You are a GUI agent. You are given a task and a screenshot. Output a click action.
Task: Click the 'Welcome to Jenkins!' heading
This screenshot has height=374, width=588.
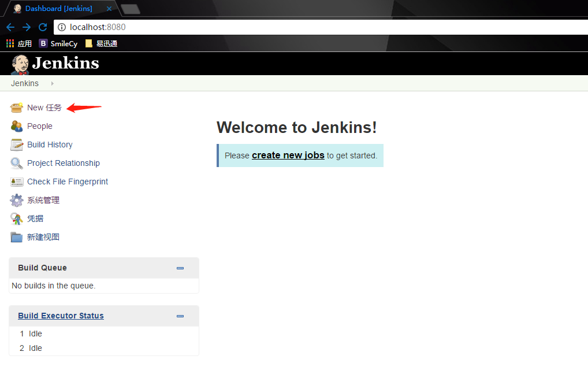(x=297, y=128)
